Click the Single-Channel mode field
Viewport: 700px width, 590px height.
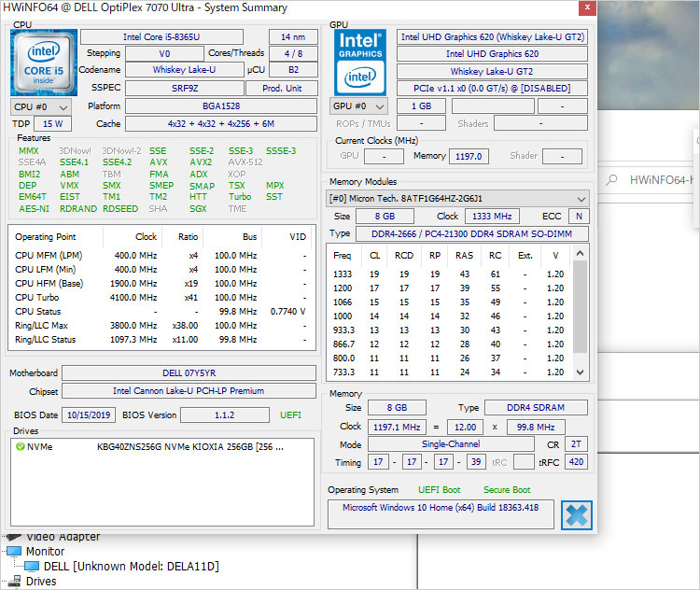pos(451,444)
